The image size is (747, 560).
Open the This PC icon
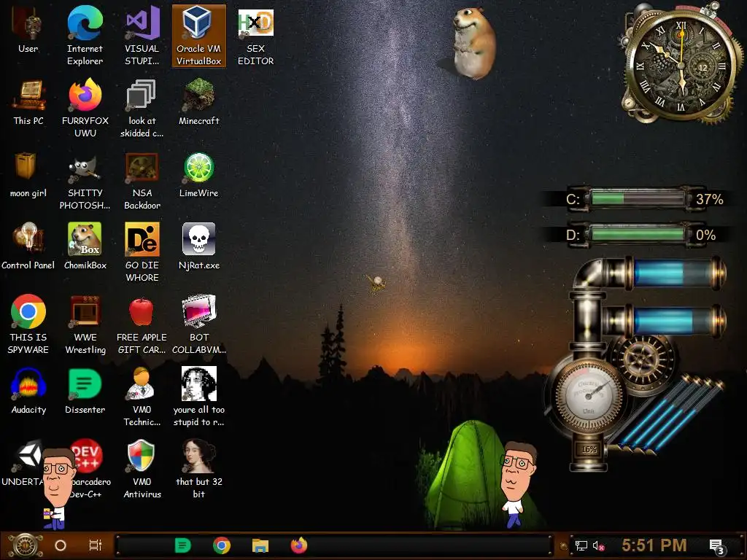(28, 102)
